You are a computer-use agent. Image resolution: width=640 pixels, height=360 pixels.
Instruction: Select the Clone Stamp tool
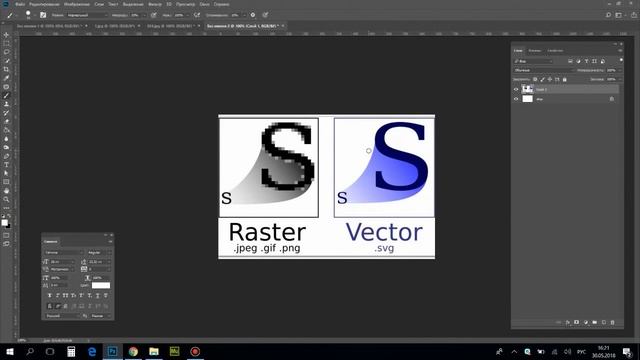(6, 104)
